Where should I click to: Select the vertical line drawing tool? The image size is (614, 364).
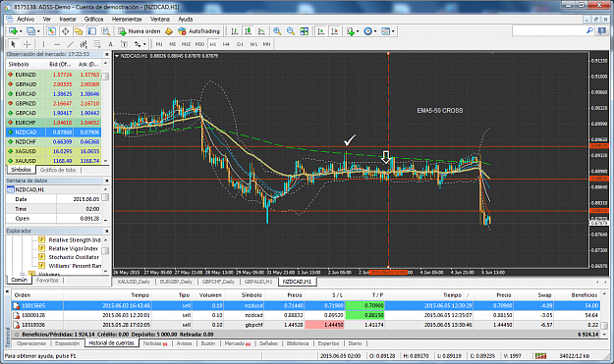tap(43, 44)
